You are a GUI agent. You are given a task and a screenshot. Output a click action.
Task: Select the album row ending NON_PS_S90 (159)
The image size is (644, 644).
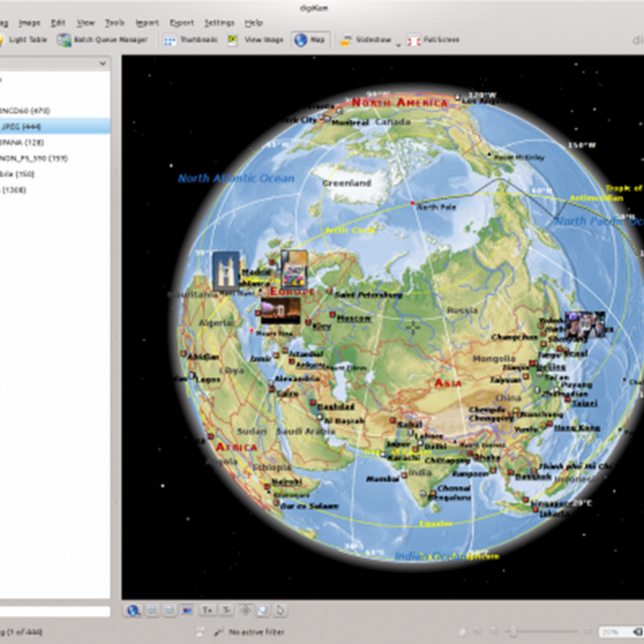55,158
